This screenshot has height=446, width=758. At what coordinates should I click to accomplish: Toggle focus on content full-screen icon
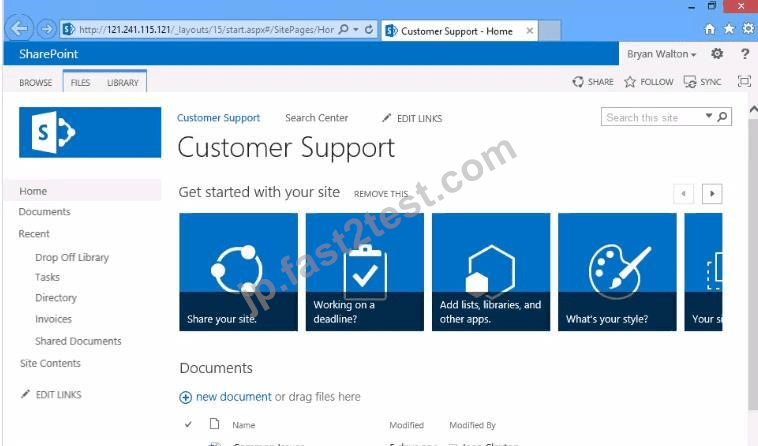pos(744,81)
